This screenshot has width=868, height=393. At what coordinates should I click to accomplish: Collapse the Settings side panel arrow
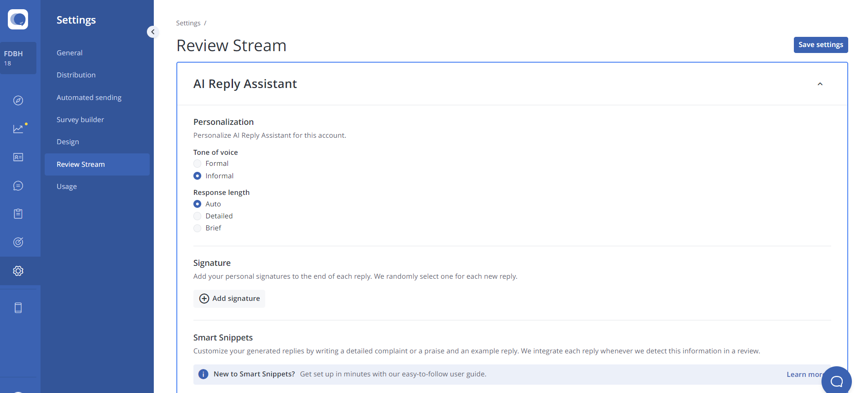pos(153,32)
